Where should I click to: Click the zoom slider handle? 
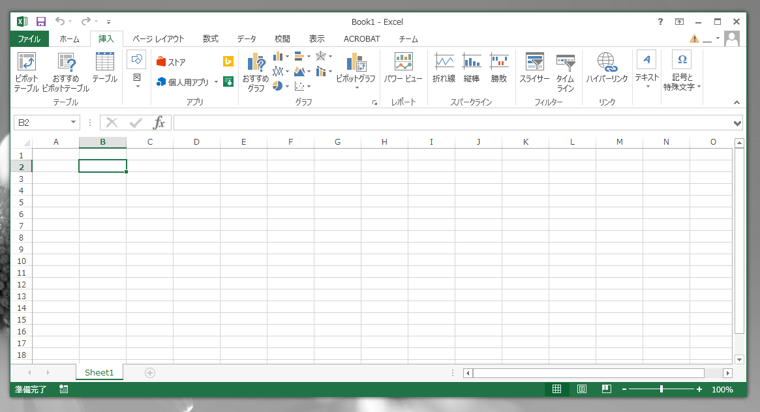click(661, 389)
